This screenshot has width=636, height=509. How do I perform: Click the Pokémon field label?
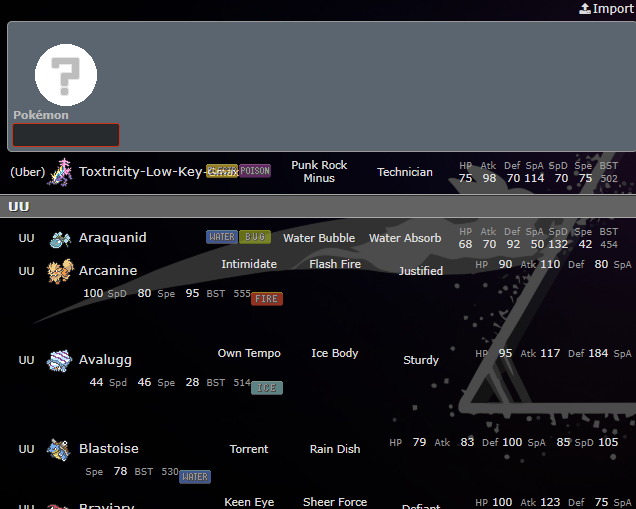click(41, 115)
